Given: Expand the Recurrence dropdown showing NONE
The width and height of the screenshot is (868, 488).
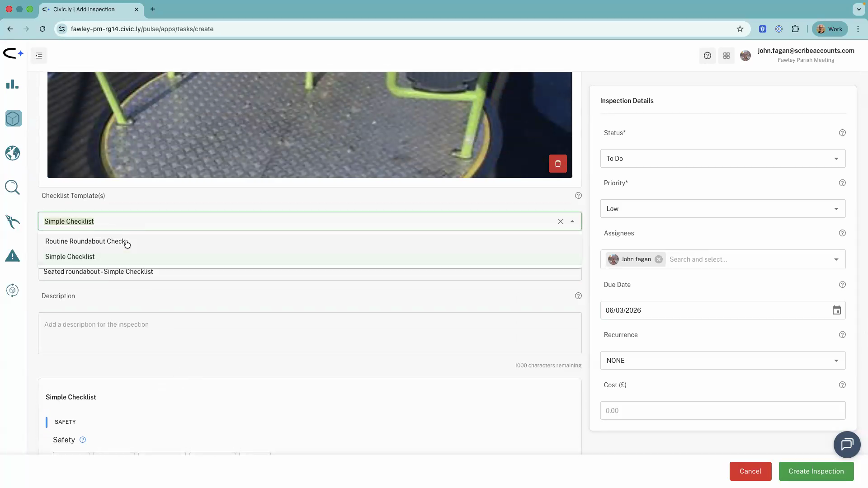Looking at the screenshot, I should [x=722, y=361].
